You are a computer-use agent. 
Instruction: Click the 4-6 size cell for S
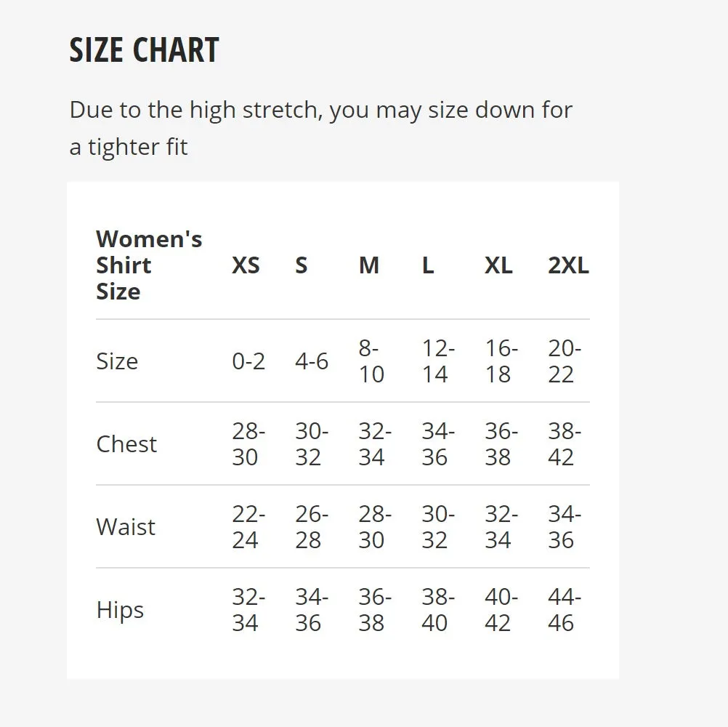pyautogui.click(x=312, y=361)
